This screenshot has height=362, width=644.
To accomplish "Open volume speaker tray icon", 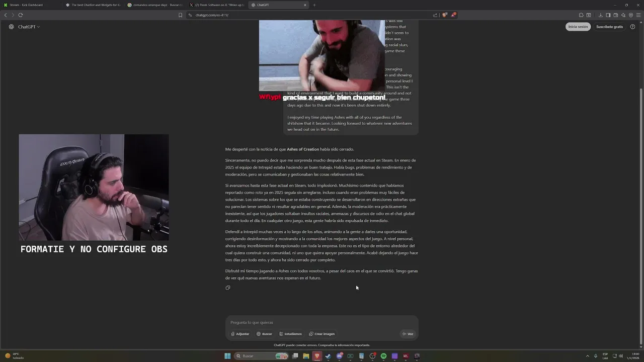I will (621, 356).
